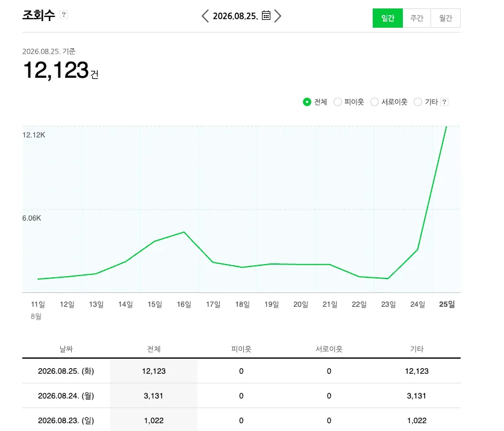Click the 조회수 page heading

[x=39, y=15]
